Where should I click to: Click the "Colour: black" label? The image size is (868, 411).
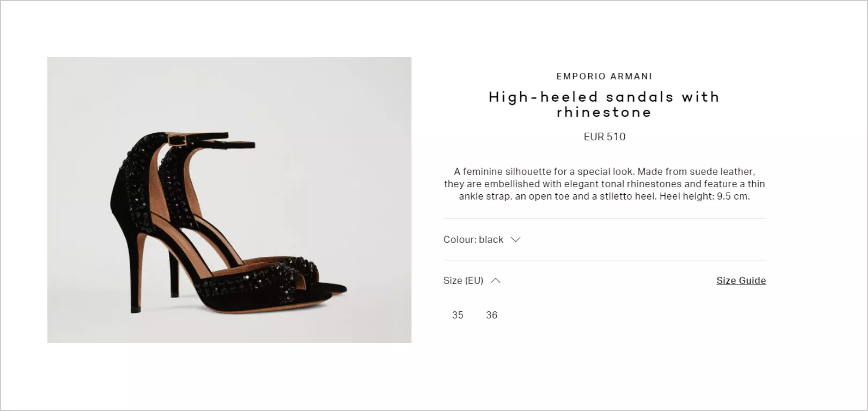tap(473, 240)
